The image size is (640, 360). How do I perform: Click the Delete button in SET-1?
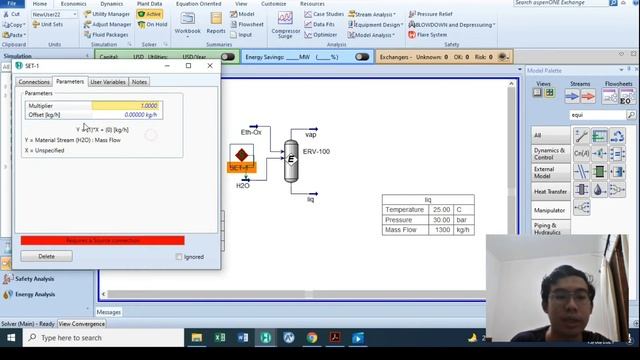pyautogui.click(x=47, y=256)
